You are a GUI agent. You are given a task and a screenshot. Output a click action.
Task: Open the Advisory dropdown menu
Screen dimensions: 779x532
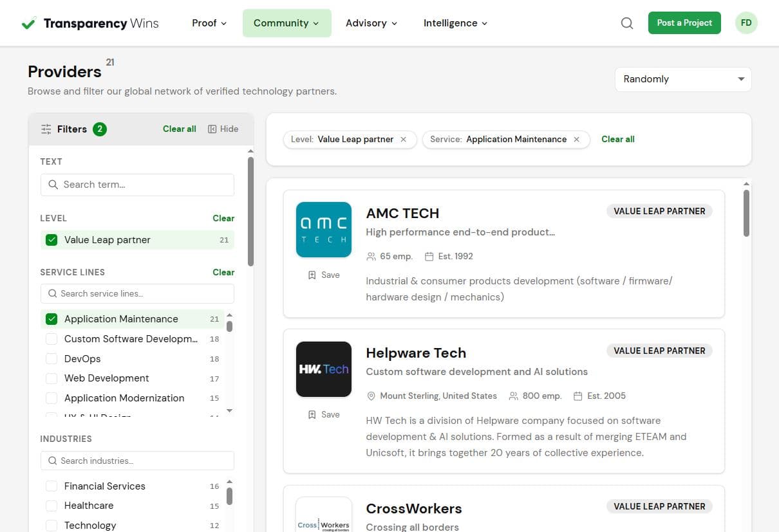pyautogui.click(x=371, y=23)
